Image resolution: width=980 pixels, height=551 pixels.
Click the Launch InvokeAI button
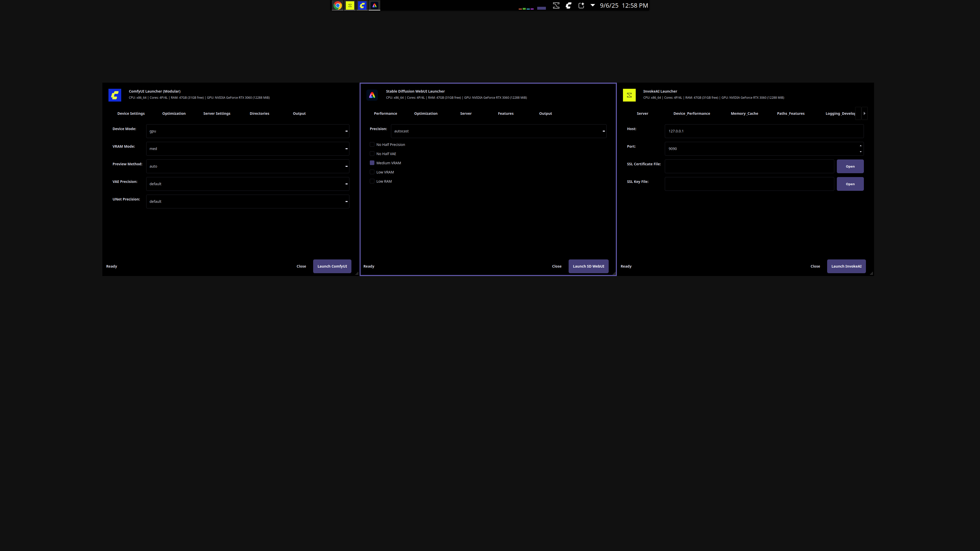click(847, 266)
